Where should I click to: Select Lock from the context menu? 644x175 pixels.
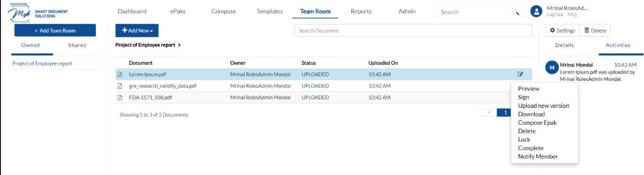(524, 140)
